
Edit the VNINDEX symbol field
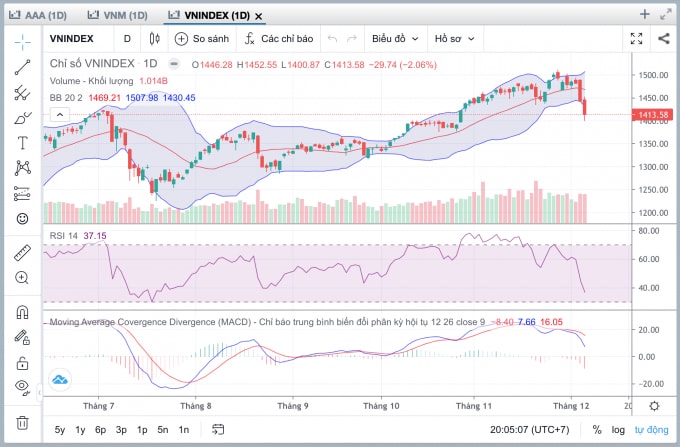coord(72,39)
